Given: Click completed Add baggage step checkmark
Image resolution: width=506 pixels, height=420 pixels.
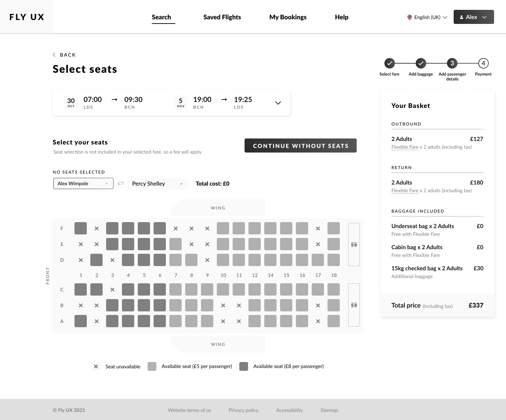Looking at the screenshot, I should pyautogui.click(x=421, y=63).
